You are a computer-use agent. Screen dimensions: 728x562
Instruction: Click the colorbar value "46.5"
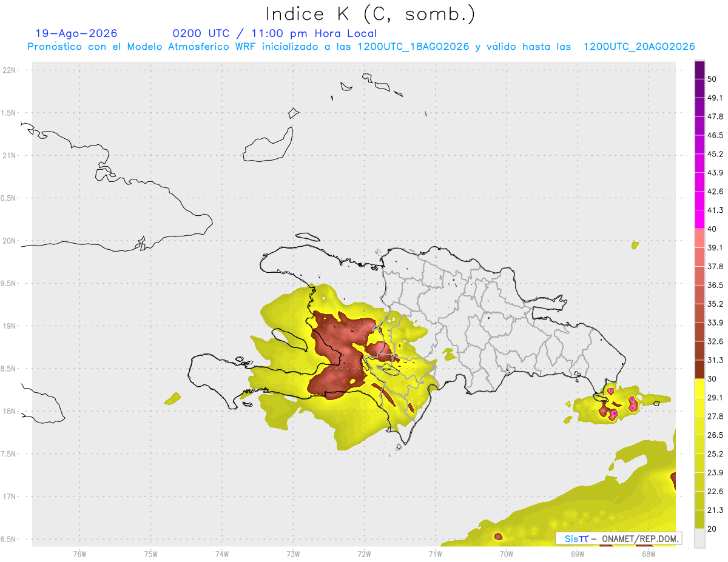point(715,135)
